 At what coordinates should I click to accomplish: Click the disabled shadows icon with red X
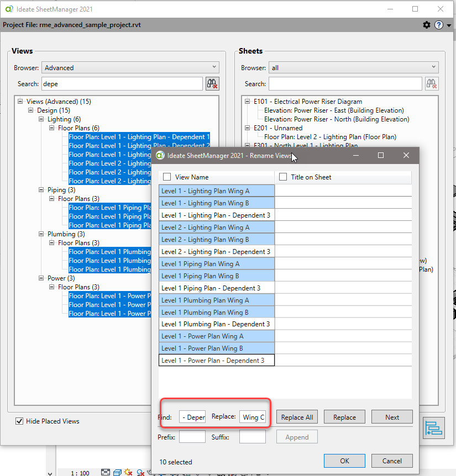tap(140, 472)
